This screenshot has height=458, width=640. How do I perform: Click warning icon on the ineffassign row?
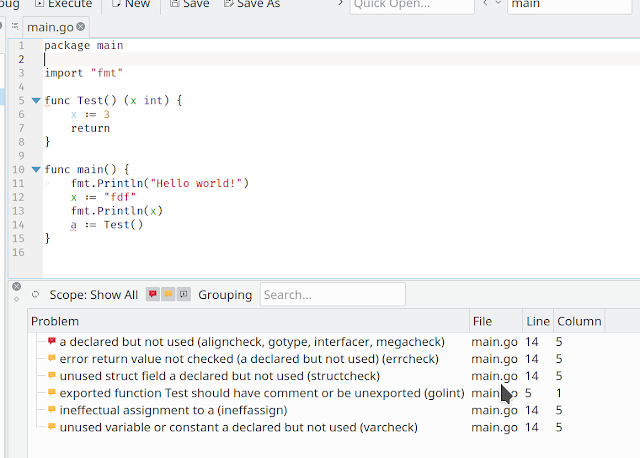[51, 409]
